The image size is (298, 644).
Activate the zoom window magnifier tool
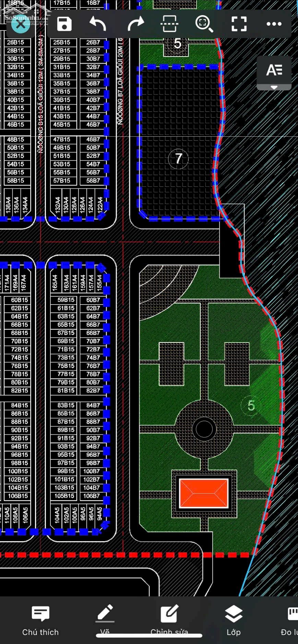pos(204,24)
